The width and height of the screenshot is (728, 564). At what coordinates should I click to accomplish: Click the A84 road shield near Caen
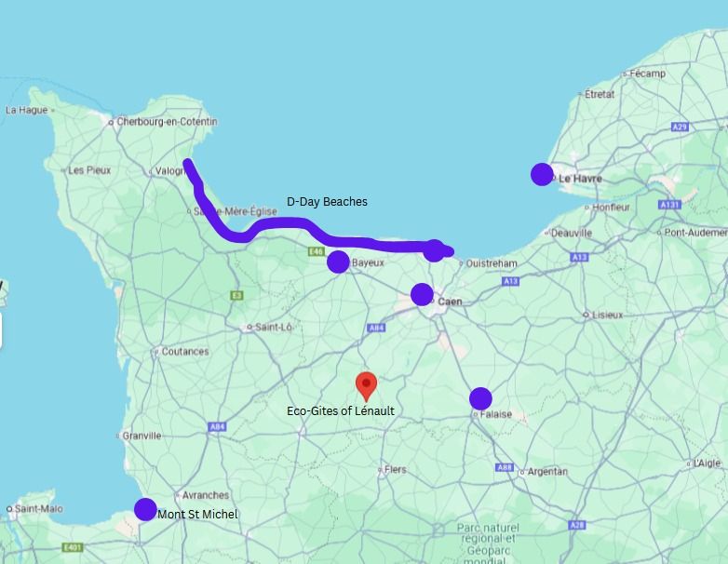[x=375, y=328]
